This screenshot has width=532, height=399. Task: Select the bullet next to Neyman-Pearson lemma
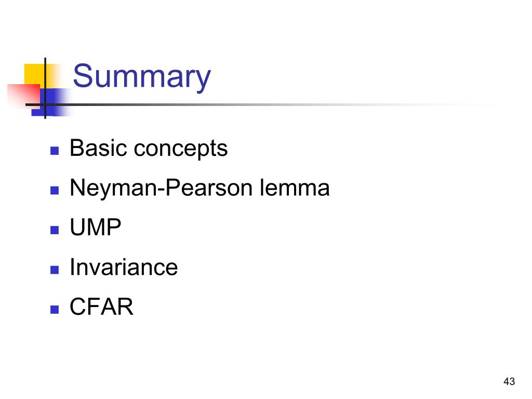coord(54,190)
